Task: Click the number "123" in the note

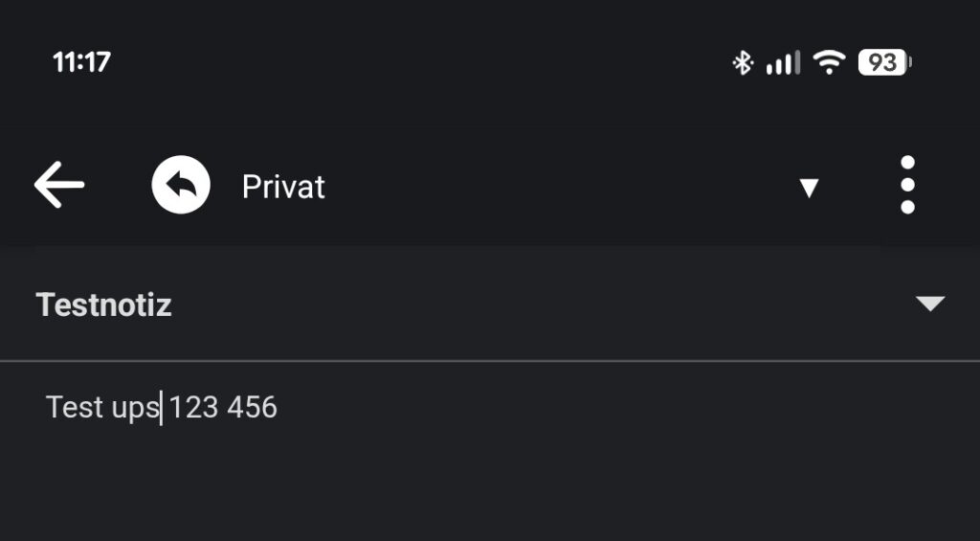Action: (194, 408)
